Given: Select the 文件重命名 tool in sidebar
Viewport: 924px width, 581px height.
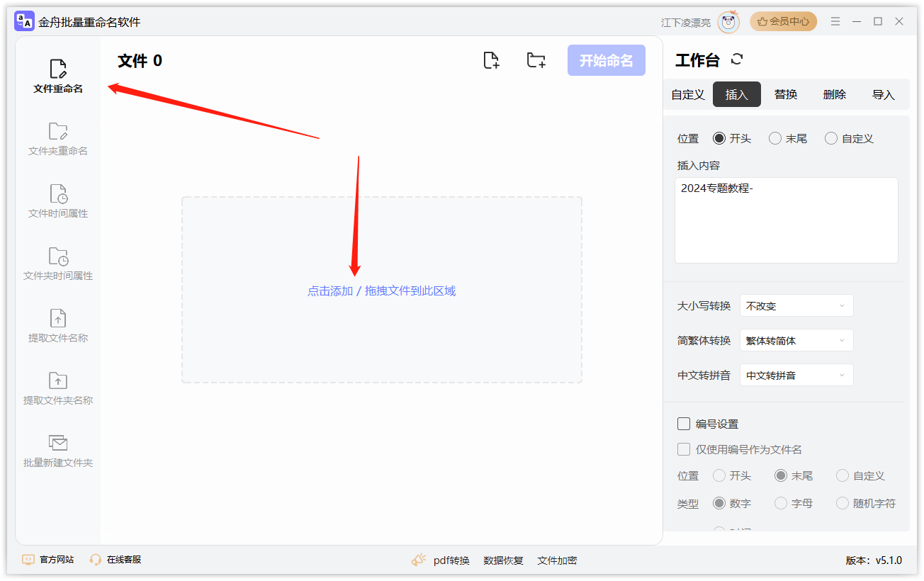Looking at the screenshot, I should point(57,76).
